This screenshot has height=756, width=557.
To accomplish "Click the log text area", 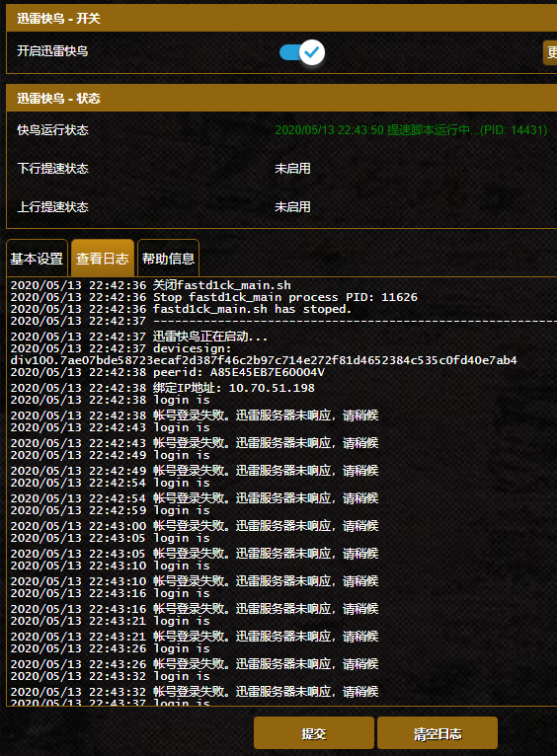I will 281,491.
